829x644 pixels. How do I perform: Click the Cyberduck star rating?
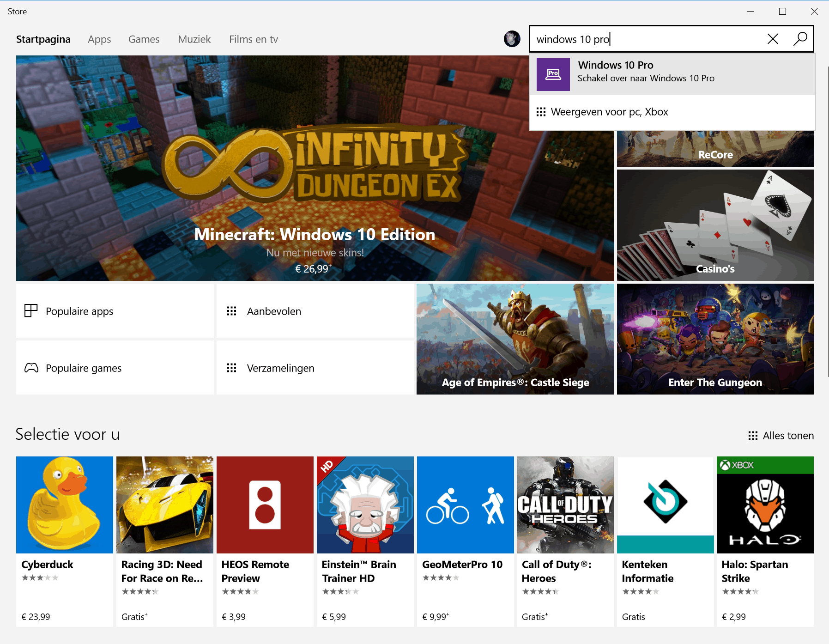click(40, 577)
